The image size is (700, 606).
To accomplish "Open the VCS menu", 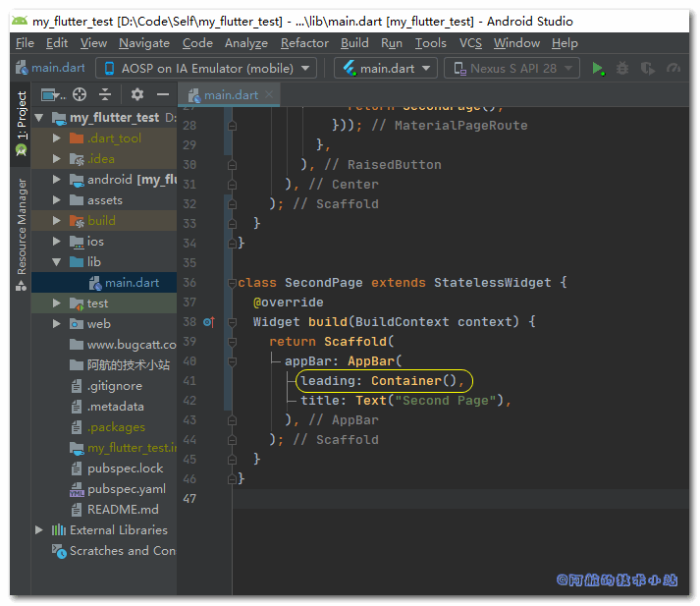I will 470,43.
